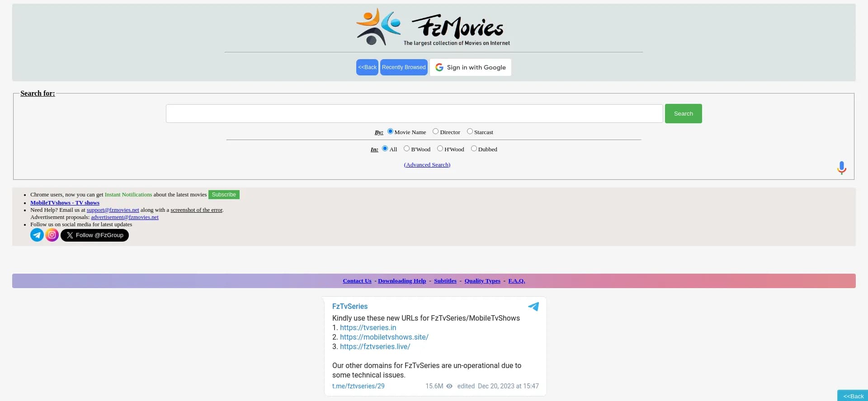
Task: Click green 'Instant Notifications' text
Action: (x=128, y=195)
